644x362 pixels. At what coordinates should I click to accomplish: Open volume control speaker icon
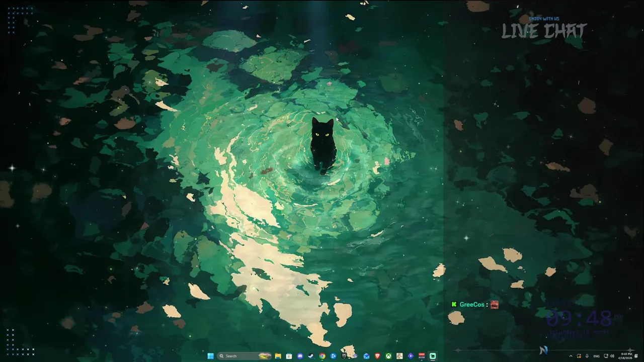point(612,356)
